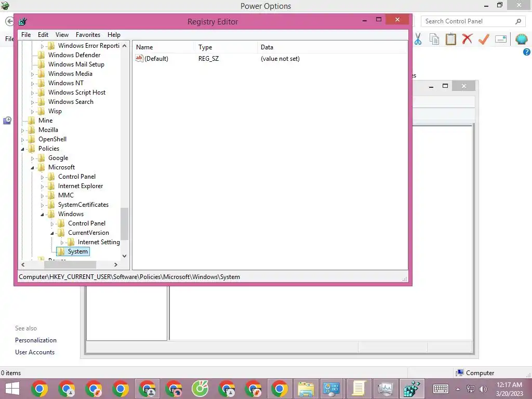The image size is (532, 399).
Task: Open the green Coc Coc browser taskbar icon
Action: [200, 389]
